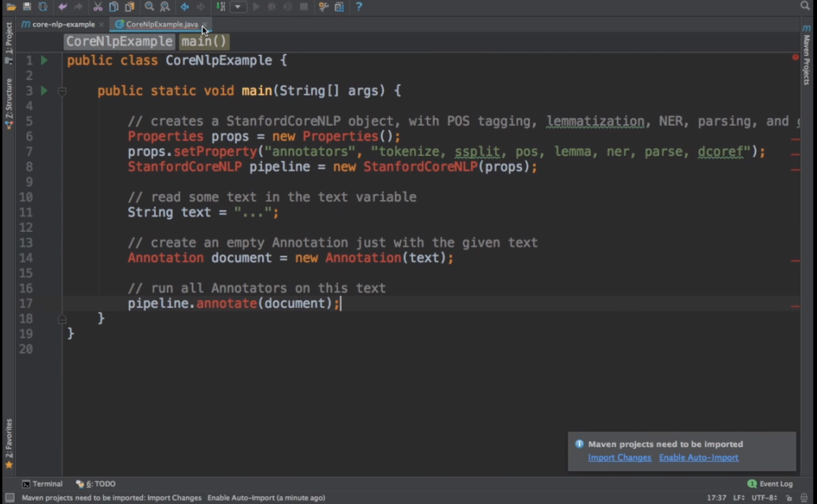Copy the selection with the copy icon

114,7
